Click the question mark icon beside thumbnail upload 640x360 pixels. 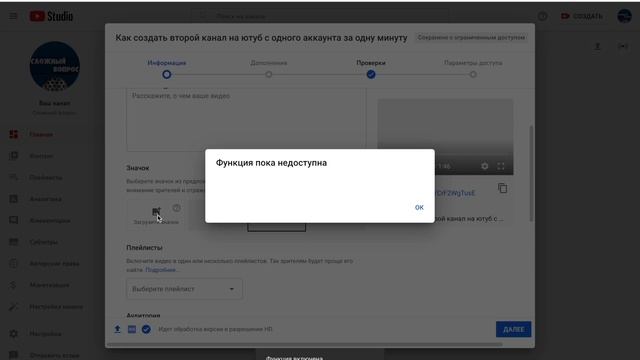point(176,208)
